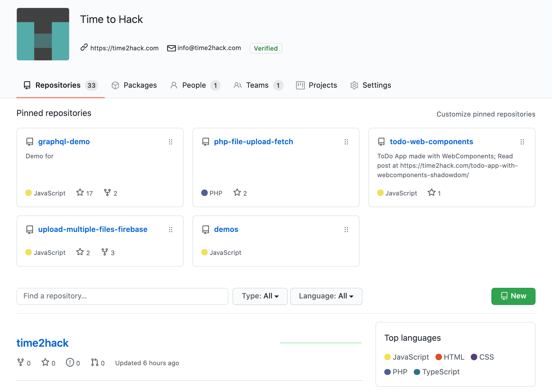Open the upload-multiple-files-firebase repository

[93, 229]
